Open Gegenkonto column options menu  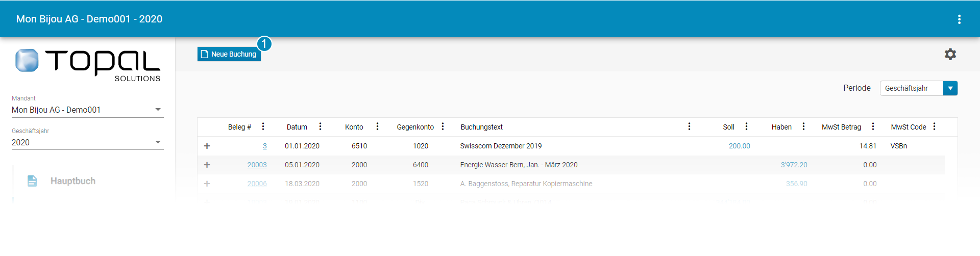tap(443, 126)
